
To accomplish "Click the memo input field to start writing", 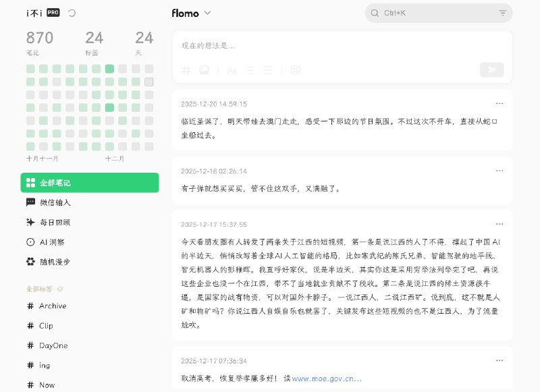I will coord(304,46).
